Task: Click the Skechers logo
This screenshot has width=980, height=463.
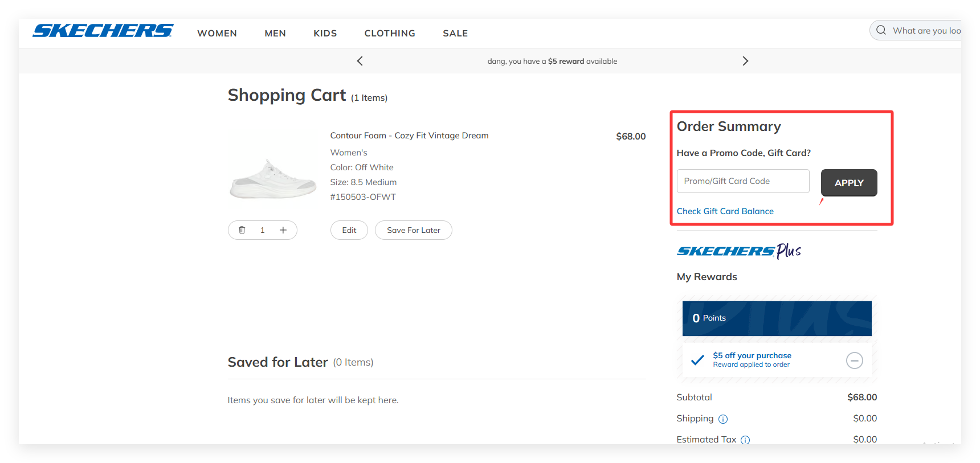Action: [x=103, y=31]
